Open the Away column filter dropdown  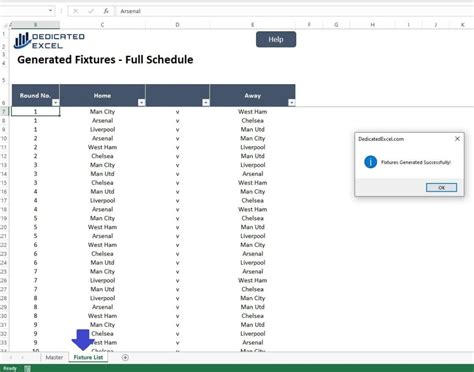tap(292, 102)
